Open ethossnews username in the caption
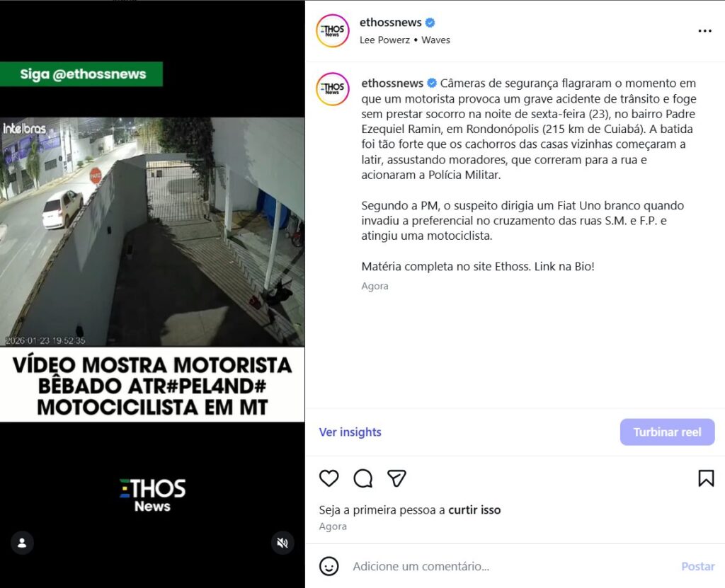 point(392,83)
